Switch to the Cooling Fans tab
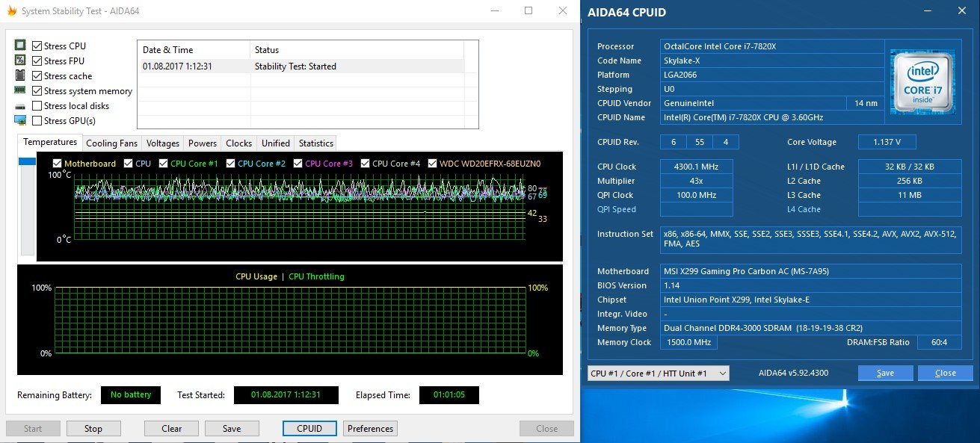The image size is (980, 443). point(112,143)
